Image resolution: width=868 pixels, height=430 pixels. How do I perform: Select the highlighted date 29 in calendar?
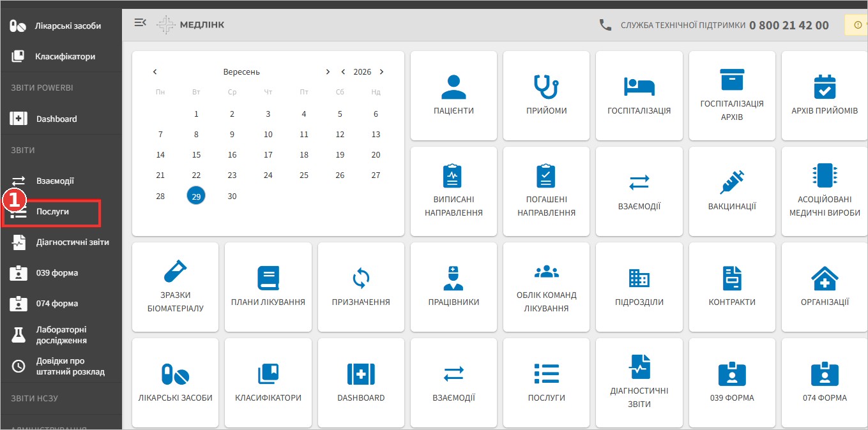(196, 196)
